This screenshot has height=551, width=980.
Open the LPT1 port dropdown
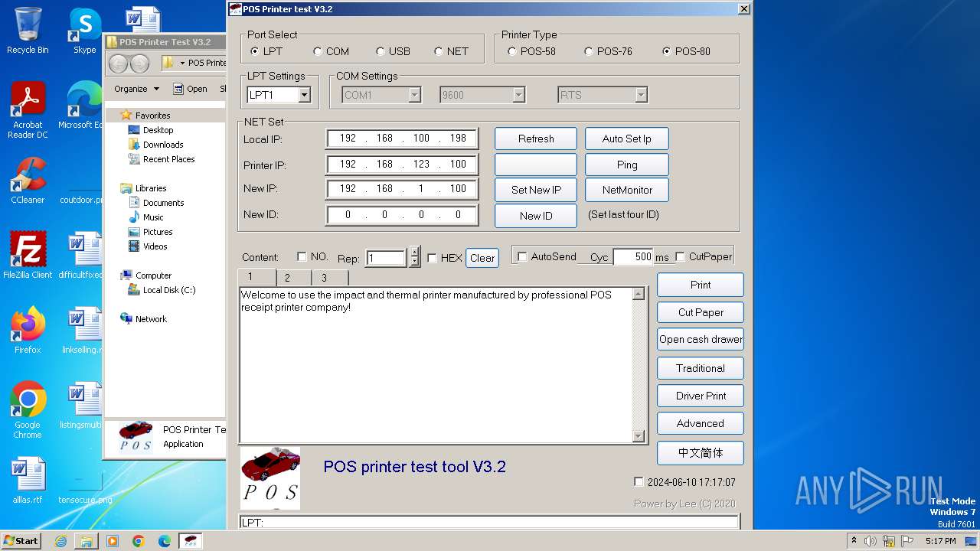(304, 95)
